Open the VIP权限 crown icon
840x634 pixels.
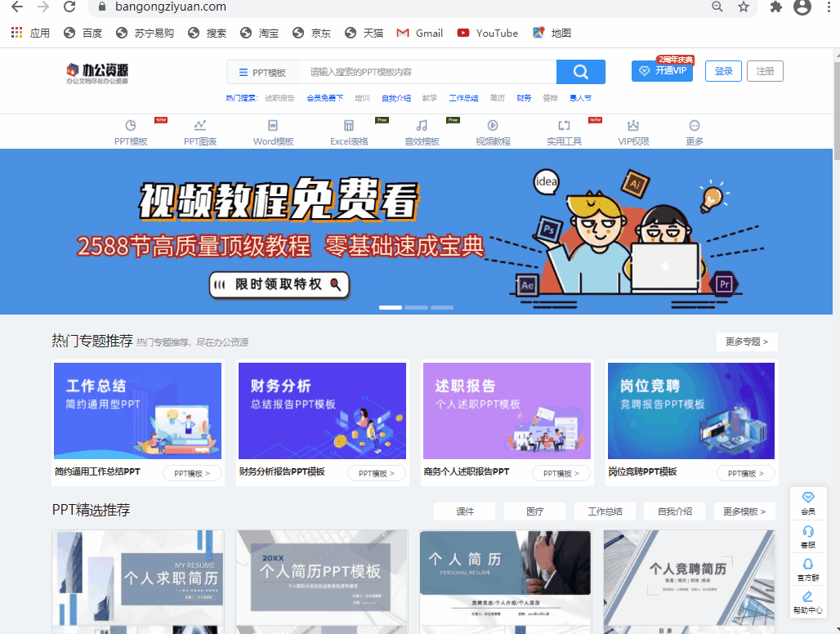pos(633,126)
